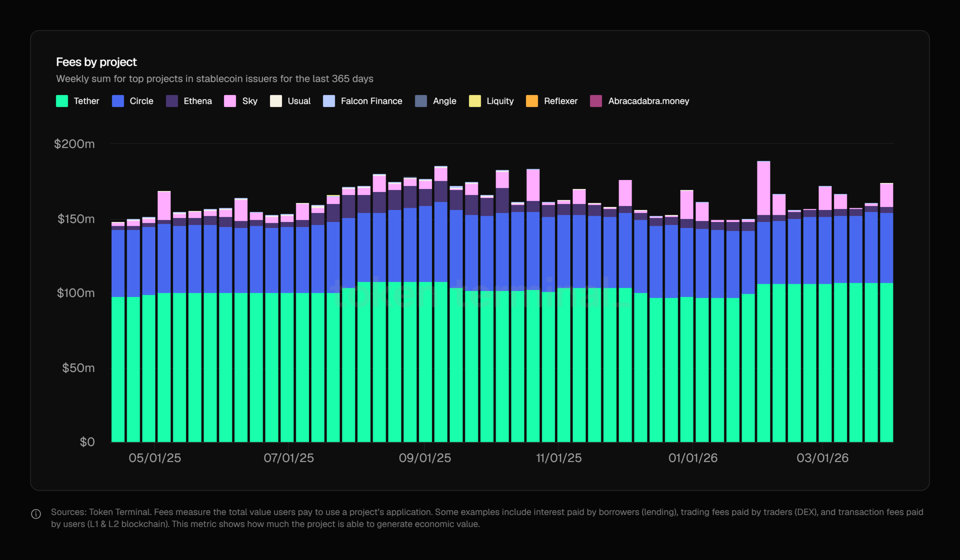Click the last bar's green Tether segment

tap(886, 362)
